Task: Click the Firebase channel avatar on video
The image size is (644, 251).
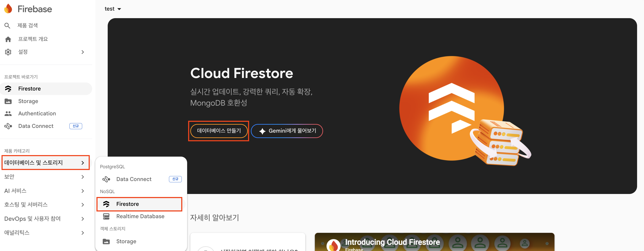Action: [333, 245]
